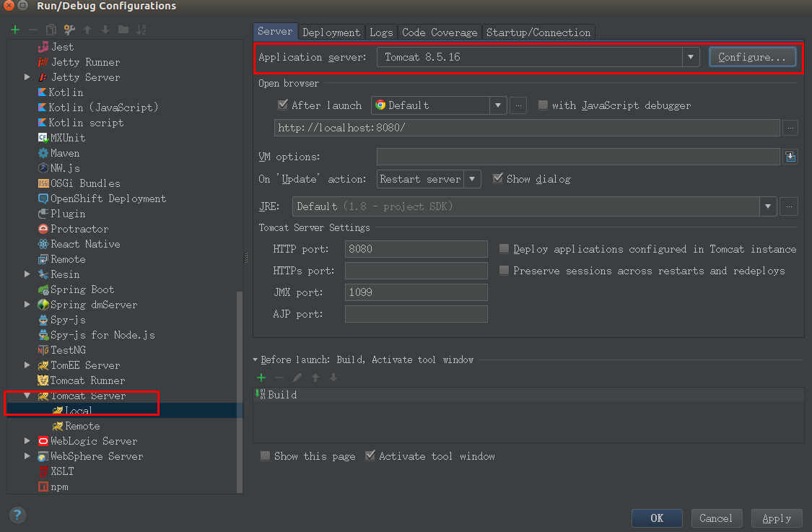This screenshot has height=532, width=812.
Task: Select Local under Tomcat Server
Action: click(72, 410)
